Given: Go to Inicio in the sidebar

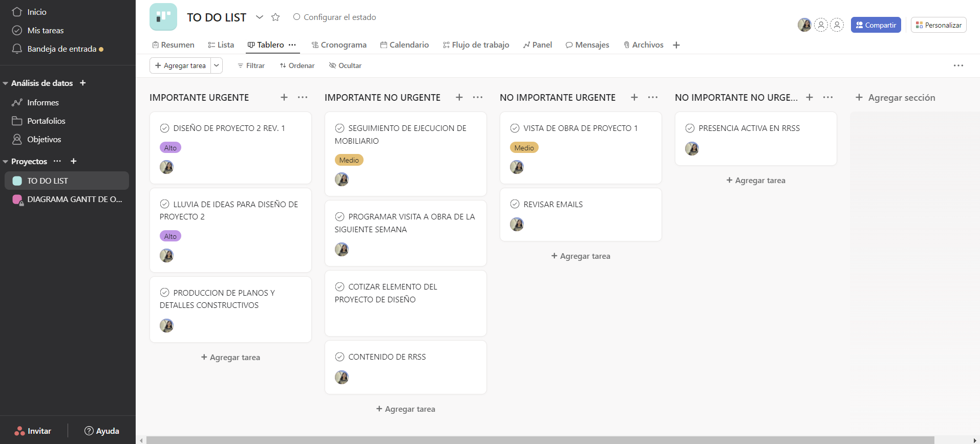Looking at the screenshot, I should 30,12.
